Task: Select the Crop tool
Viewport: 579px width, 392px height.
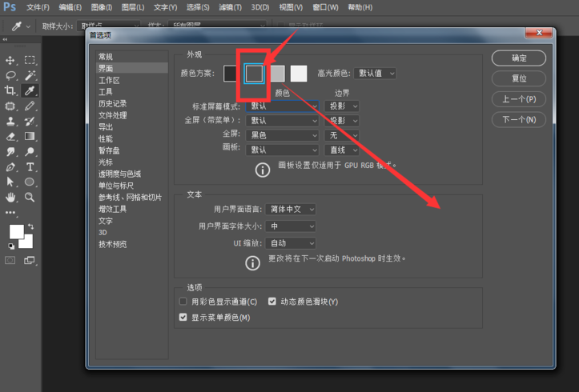Action: 10,90
